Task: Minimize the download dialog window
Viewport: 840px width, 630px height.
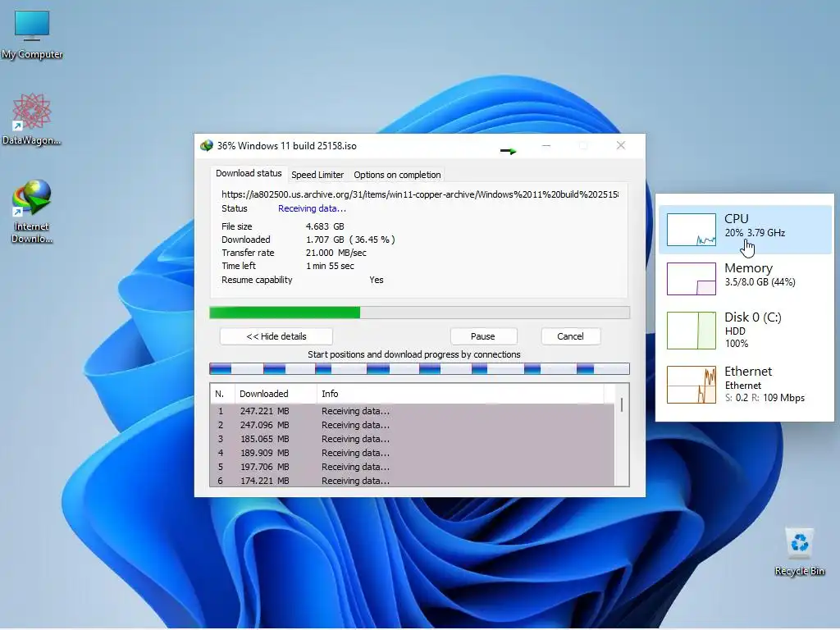Action: (x=546, y=146)
